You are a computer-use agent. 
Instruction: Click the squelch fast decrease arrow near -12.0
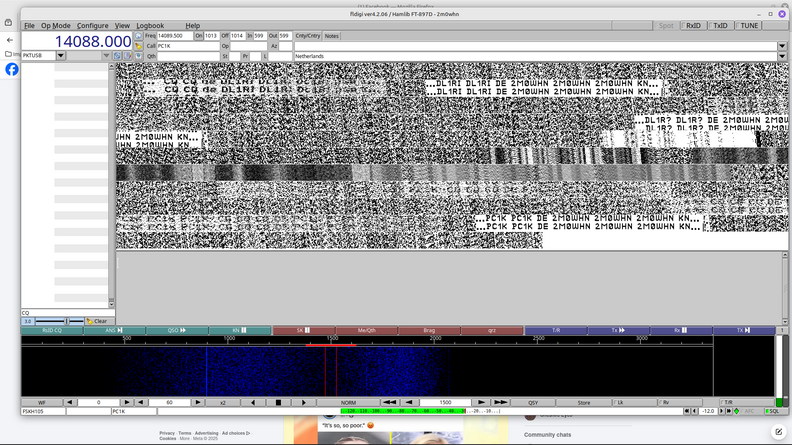[687, 411]
